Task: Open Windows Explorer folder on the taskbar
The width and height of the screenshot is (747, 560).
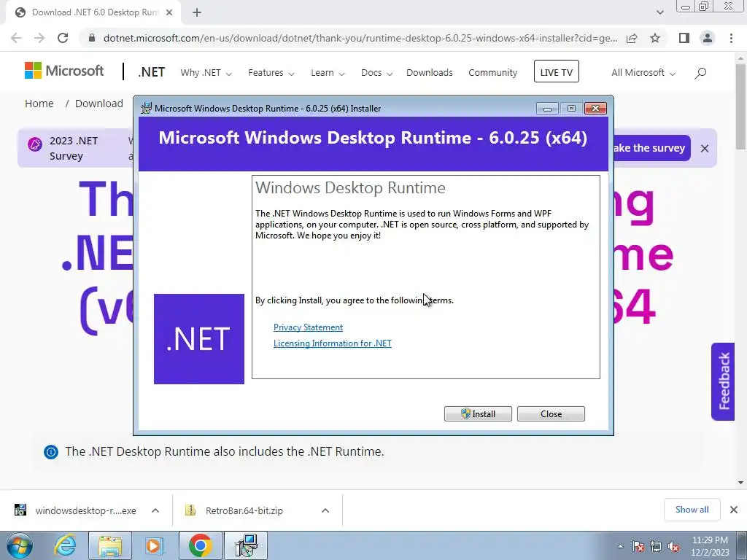Action: click(x=110, y=545)
